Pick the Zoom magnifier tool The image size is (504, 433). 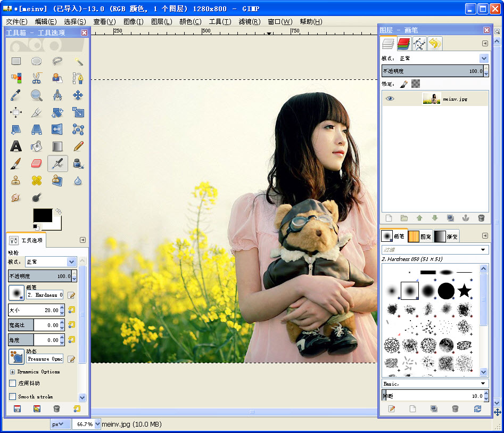[x=36, y=95]
